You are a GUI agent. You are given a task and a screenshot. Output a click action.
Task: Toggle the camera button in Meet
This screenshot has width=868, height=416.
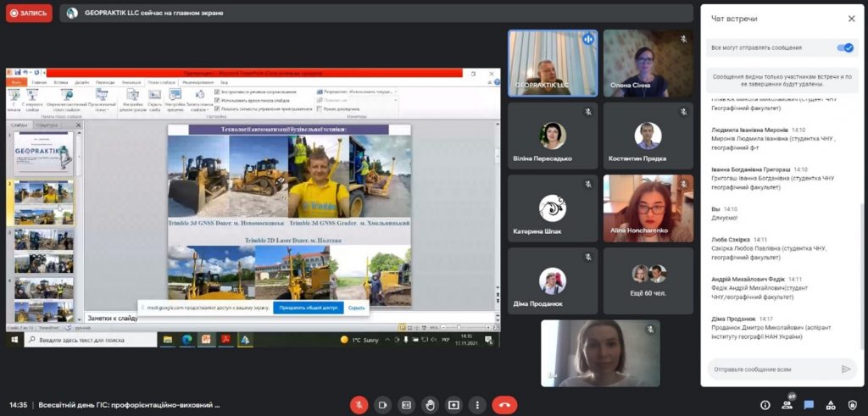click(382, 405)
